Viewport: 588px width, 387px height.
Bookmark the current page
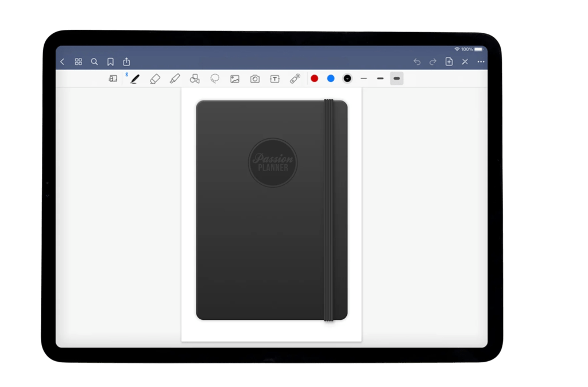pyautogui.click(x=110, y=62)
